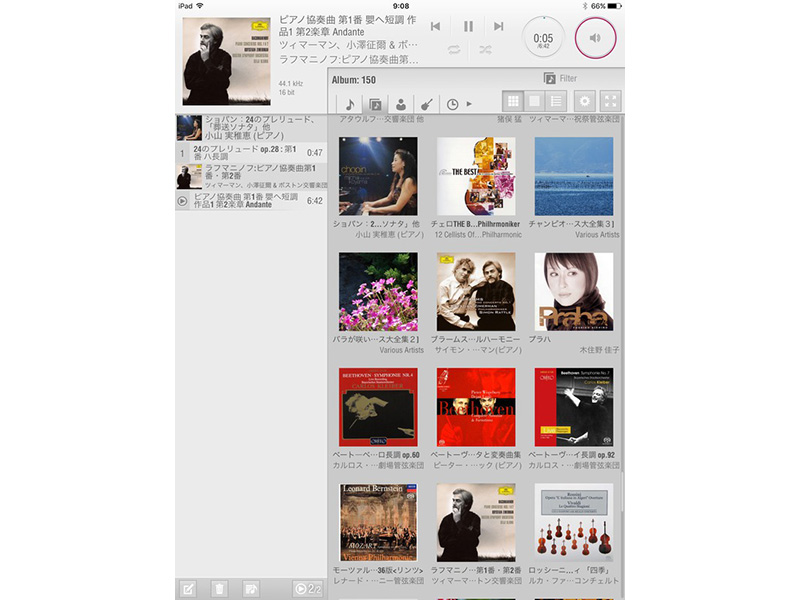Switch to the Genre (guitar) tab
This screenshot has height=600, width=800.
[x=427, y=104]
